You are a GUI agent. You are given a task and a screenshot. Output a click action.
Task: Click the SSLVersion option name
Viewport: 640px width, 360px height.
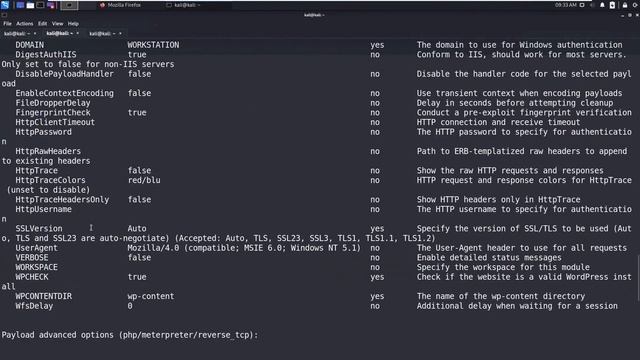tap(39, 229)
